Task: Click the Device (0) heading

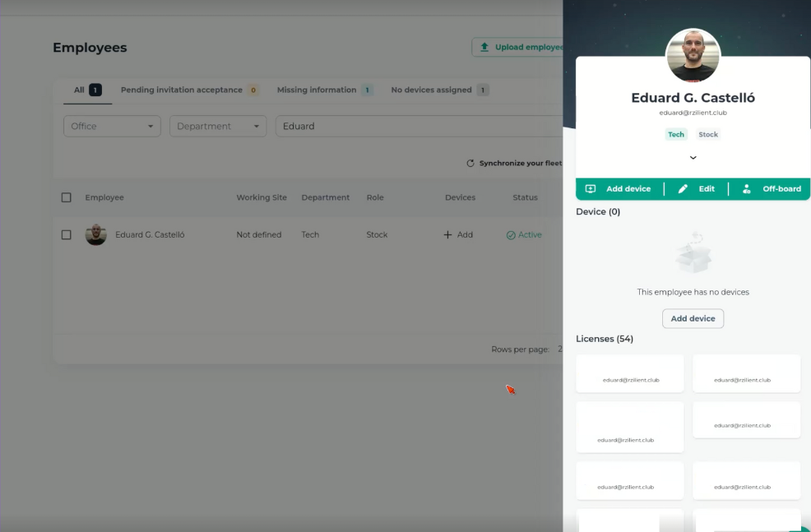Action: 598,211
